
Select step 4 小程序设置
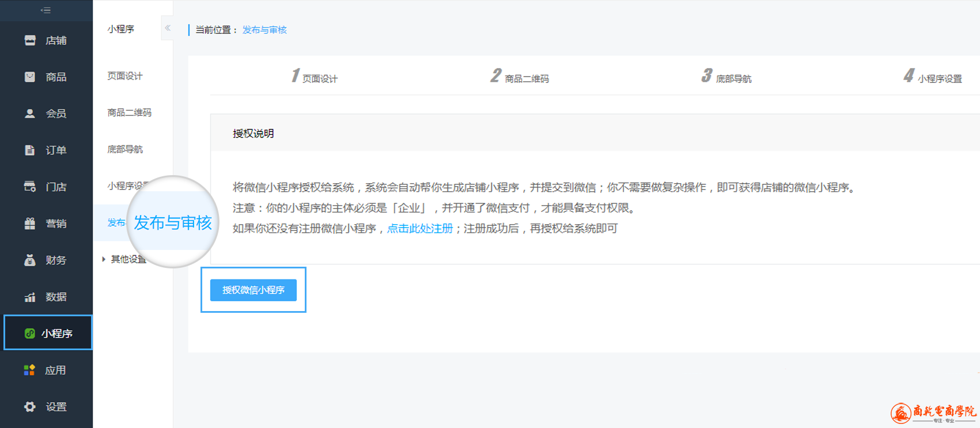[933, 76]
